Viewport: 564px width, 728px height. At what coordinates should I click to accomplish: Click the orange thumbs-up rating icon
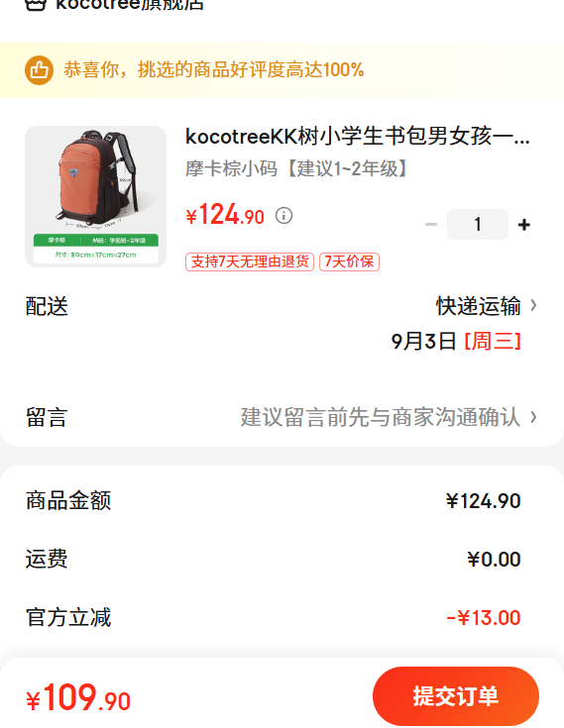[x=39, y=70]
